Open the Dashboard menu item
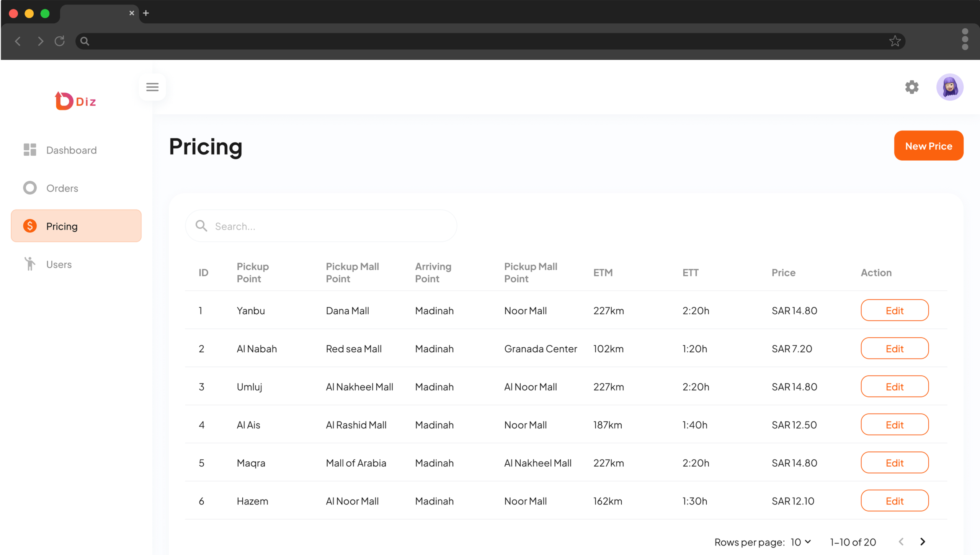Viewport: 980px width, 555px height. click(71, 150)
